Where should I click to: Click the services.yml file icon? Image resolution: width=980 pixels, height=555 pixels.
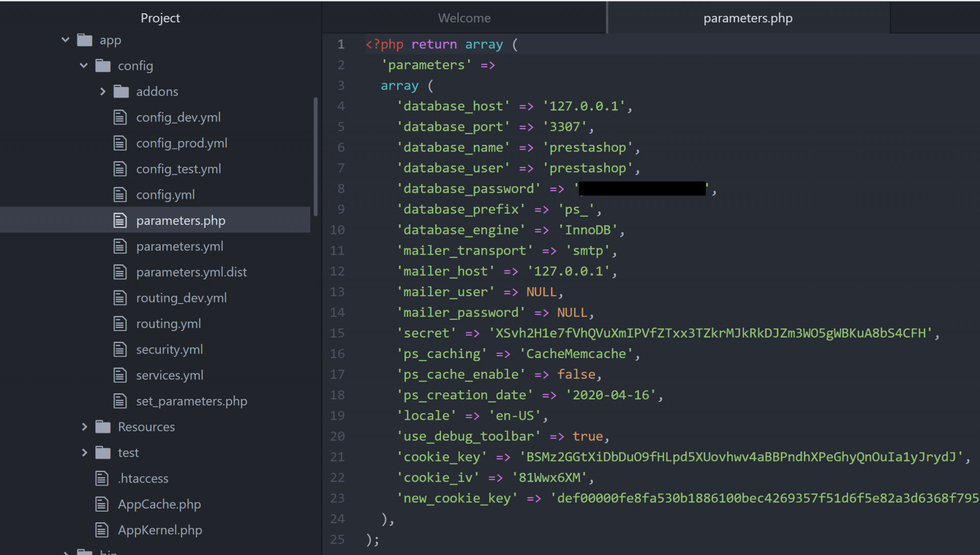tap(120, 375)
